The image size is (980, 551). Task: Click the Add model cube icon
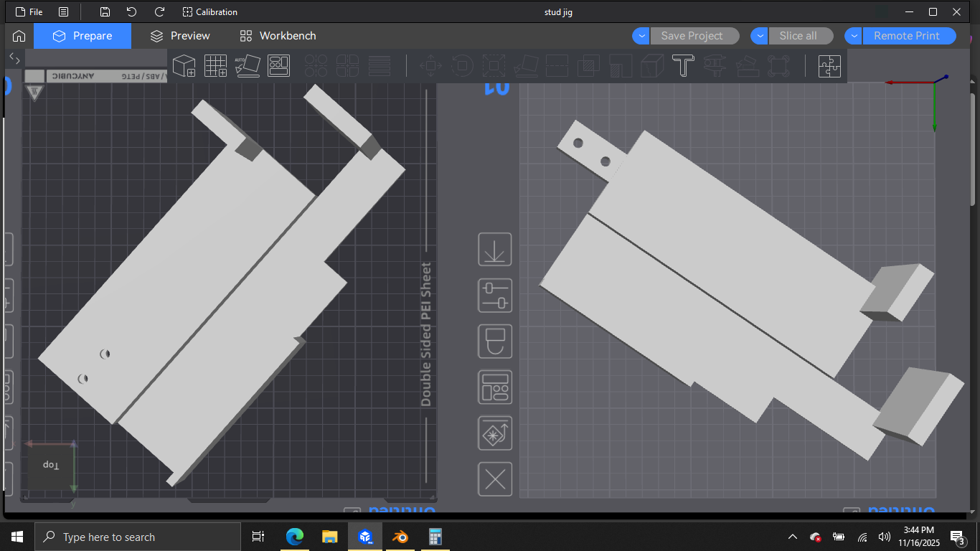pos(184,66)
